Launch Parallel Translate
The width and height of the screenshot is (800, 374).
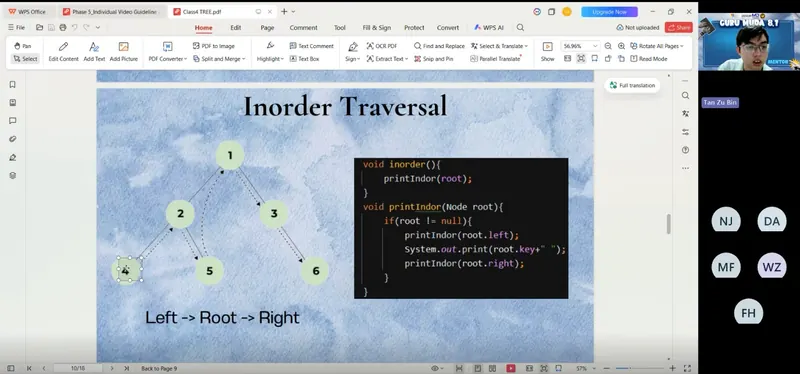[x=495, y=59]
